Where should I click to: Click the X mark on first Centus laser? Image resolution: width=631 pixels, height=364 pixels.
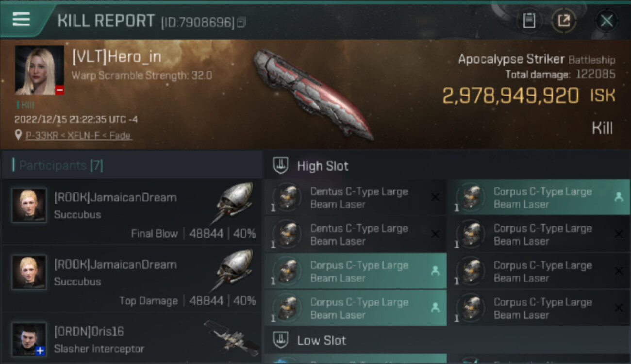pyautogui.click(x=435, y=197)
